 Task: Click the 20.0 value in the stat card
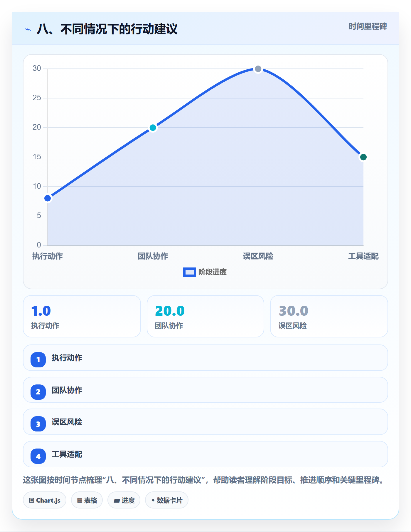click(x=170, y=311)
